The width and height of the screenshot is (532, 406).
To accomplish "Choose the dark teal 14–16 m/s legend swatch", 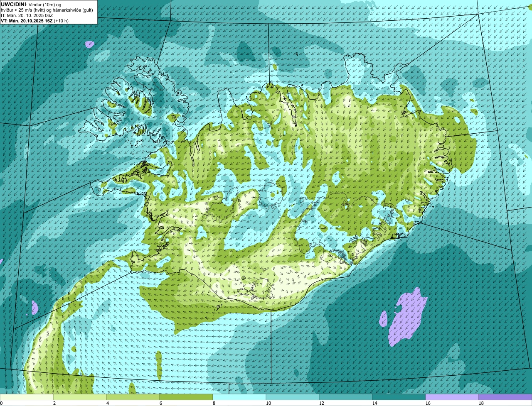I will point(399,397).
